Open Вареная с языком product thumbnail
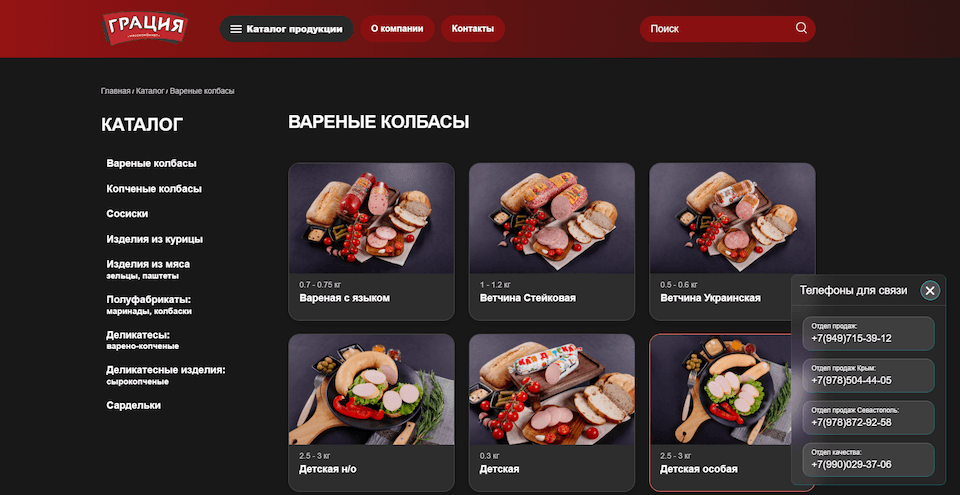 (371, 218)
